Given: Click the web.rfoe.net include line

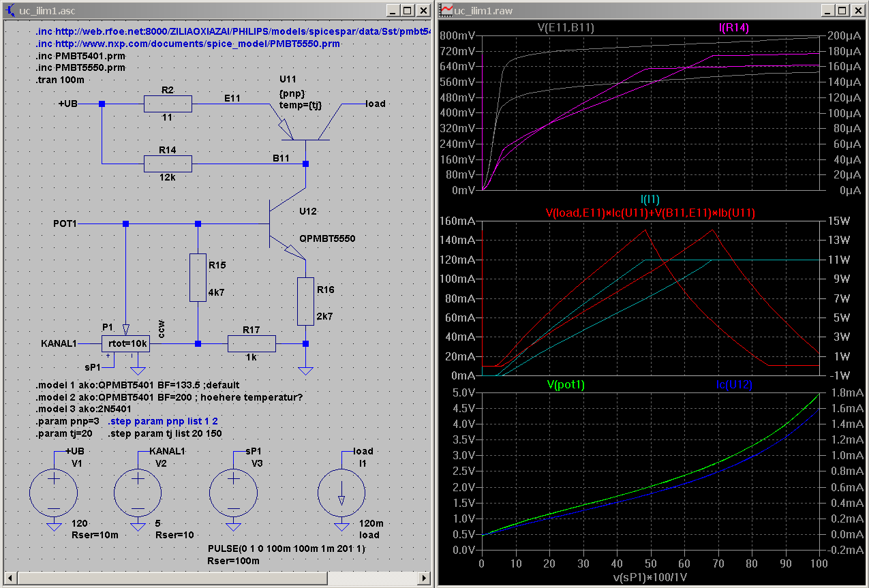Looking at the screenshot, I should [233, 32].
